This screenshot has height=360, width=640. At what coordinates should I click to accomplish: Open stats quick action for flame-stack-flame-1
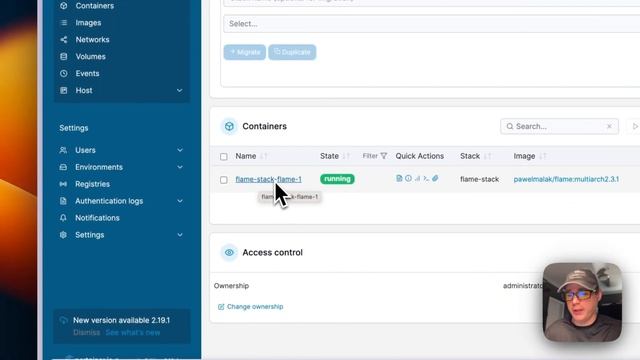[417, 178]
